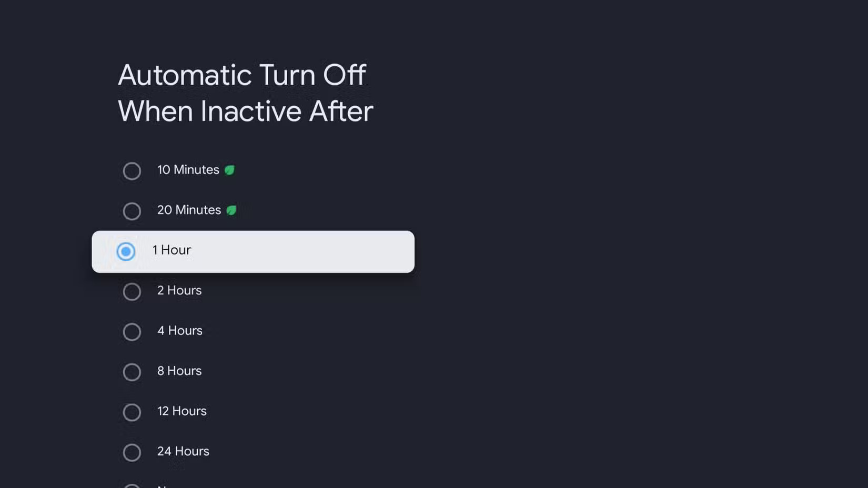Screen dimensions: 868x488
Task: Click the filled blue radio indicator
Action: tap(125, 252)
